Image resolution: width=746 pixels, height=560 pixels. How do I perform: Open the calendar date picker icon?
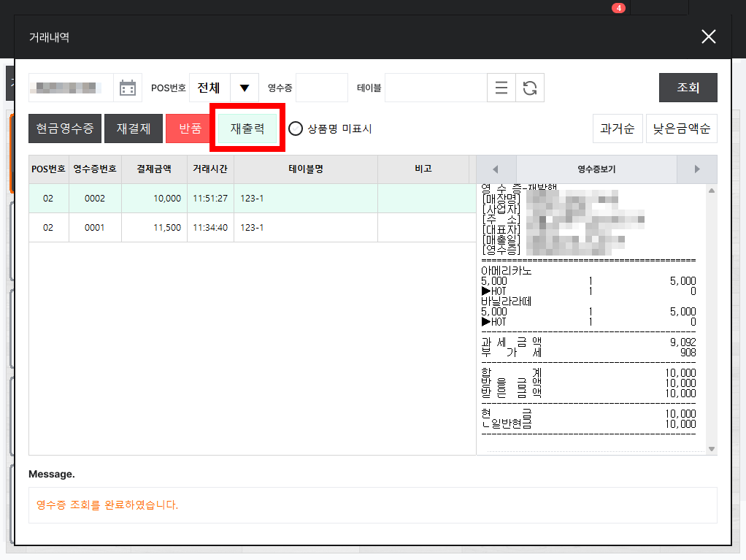coord(128,88)
